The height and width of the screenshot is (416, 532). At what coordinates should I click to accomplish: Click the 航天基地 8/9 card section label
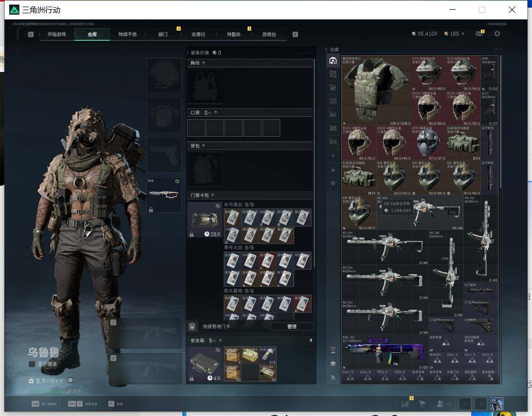pos(239,291)
